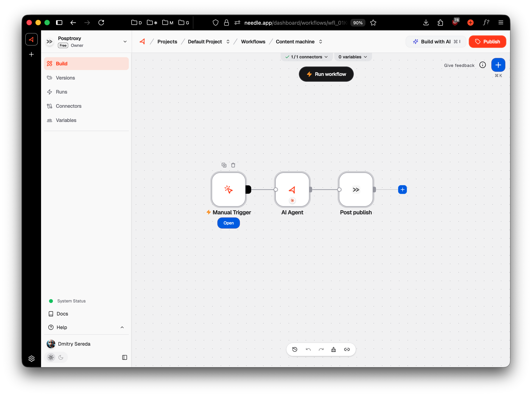Click the redo arrow in bottom toolbar
Screen dimensions: 532x396
321,350
